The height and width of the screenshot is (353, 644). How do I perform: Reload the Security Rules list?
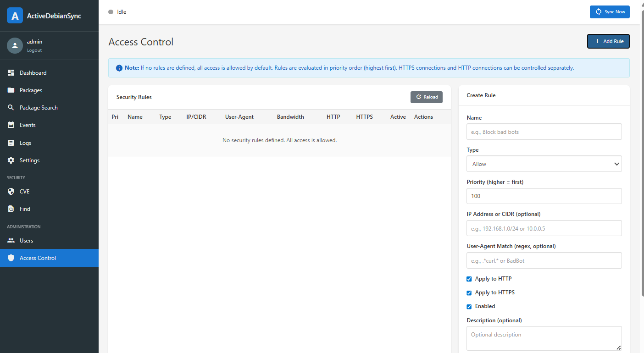coord(426,97)
